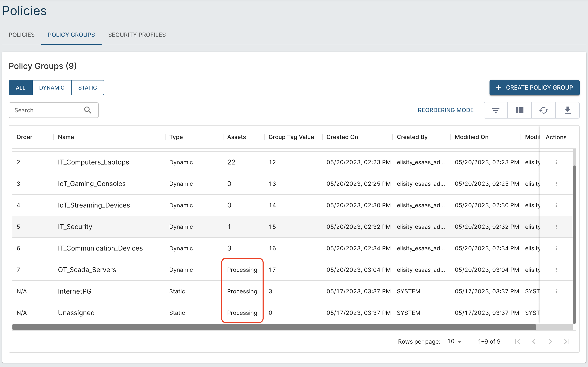The height and width of the screenshot is (367, 588).
Task: Open actions menu for IT_Security
Action: 556,227
